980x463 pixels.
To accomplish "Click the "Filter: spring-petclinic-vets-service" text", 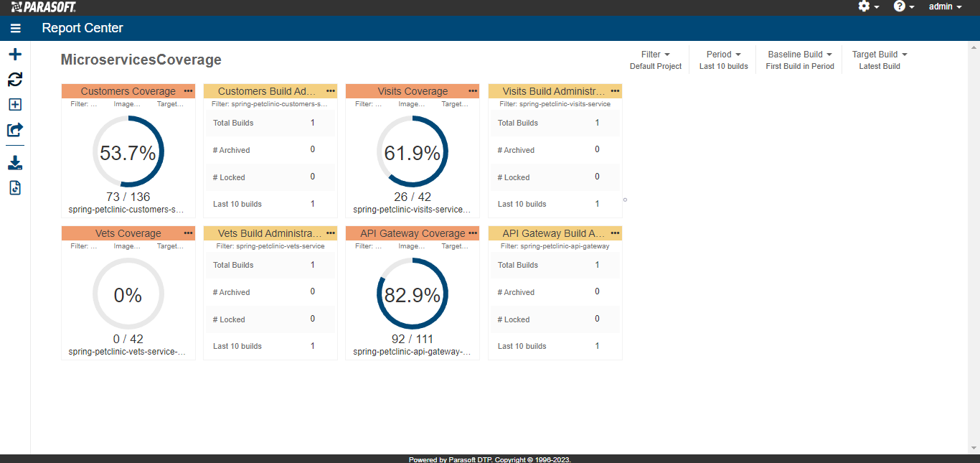I will coord(270,246).
